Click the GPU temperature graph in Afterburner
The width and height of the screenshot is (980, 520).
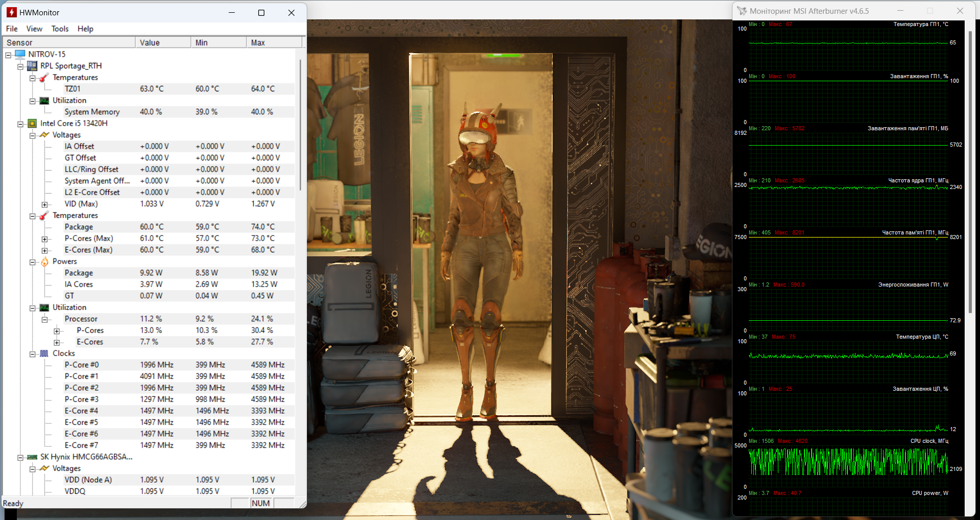[x=849, y=49]
